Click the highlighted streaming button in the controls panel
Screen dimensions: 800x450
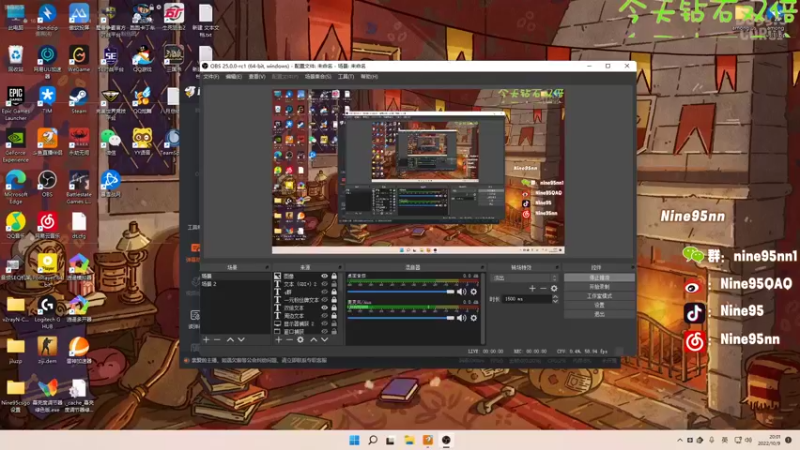[x=599, y=278]
